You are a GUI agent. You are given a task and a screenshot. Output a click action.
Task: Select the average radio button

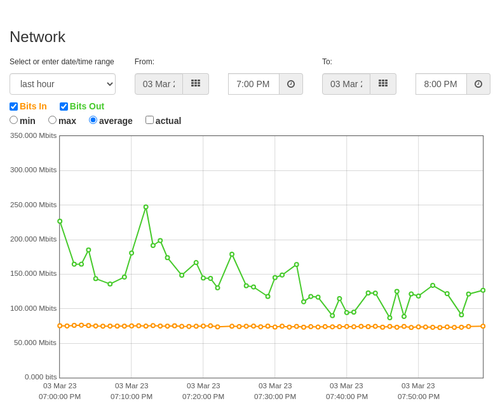click(93, 120)
